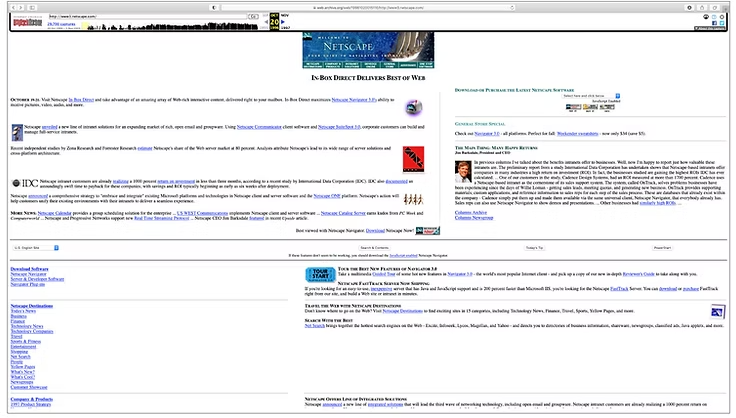736x418 pixels.
Task: Open Navigator Plug-ins link
Action: click(28, 284)
